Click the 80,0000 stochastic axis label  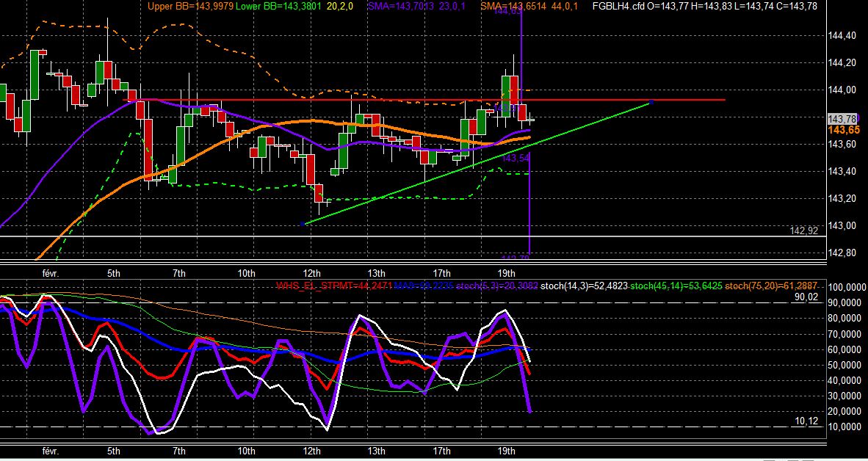click(845, 319)
